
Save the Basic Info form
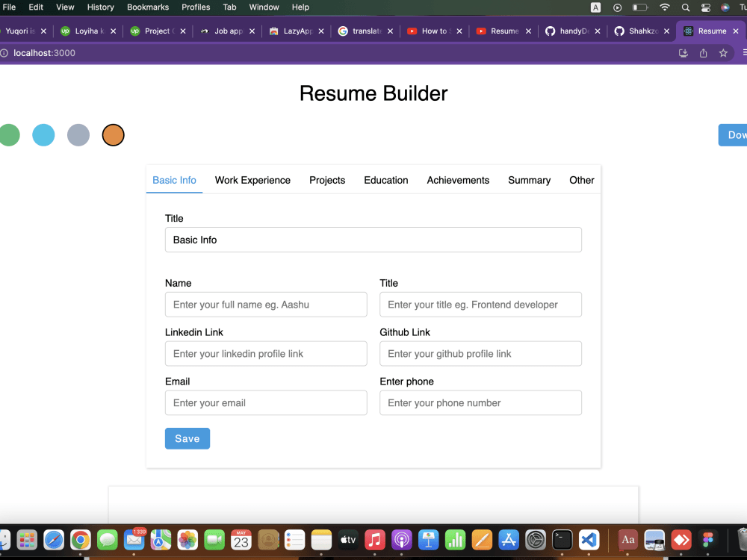coord(187,438)
